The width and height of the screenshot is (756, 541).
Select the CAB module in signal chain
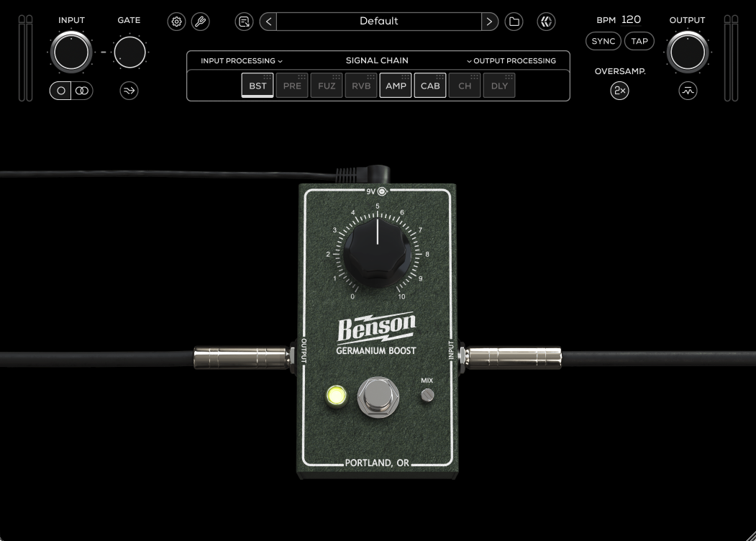pos(430,86)
